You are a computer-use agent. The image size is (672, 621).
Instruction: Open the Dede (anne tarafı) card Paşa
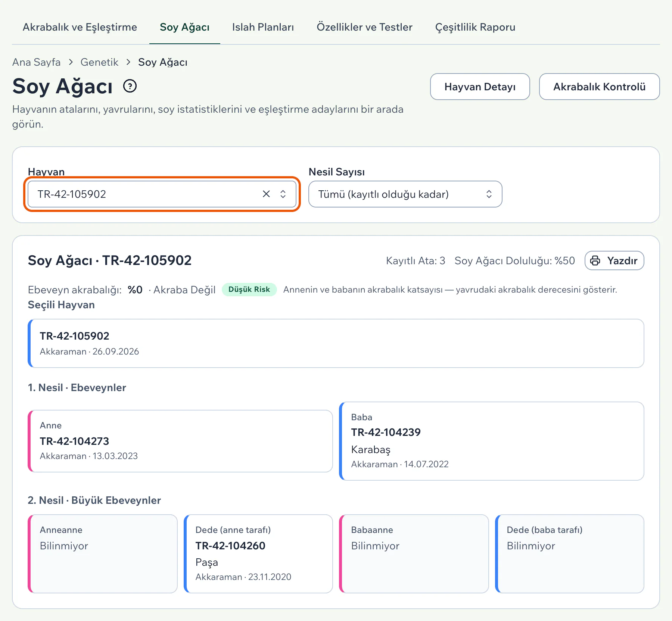[x=258, y=554]
